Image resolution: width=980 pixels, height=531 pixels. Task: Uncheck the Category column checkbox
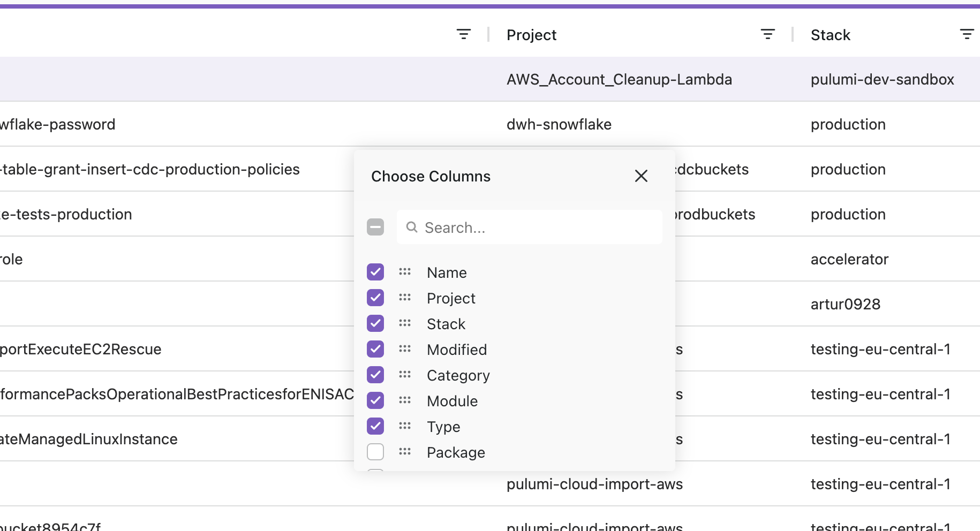pos(375,375)
